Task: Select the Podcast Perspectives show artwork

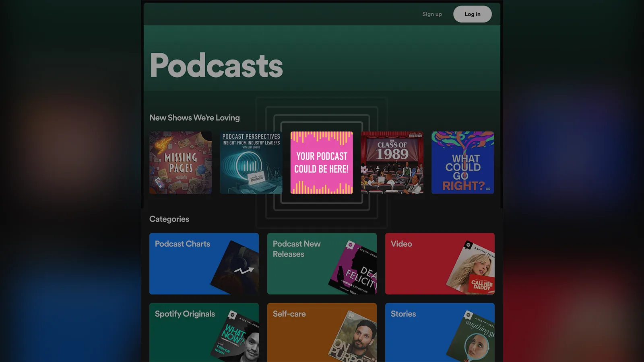Action: [251, 162]
